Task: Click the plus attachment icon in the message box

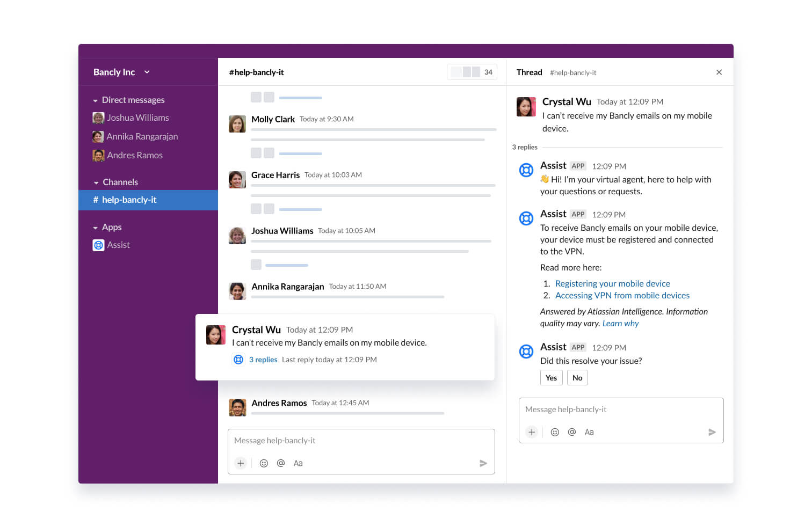Action: tap(241, 463)
